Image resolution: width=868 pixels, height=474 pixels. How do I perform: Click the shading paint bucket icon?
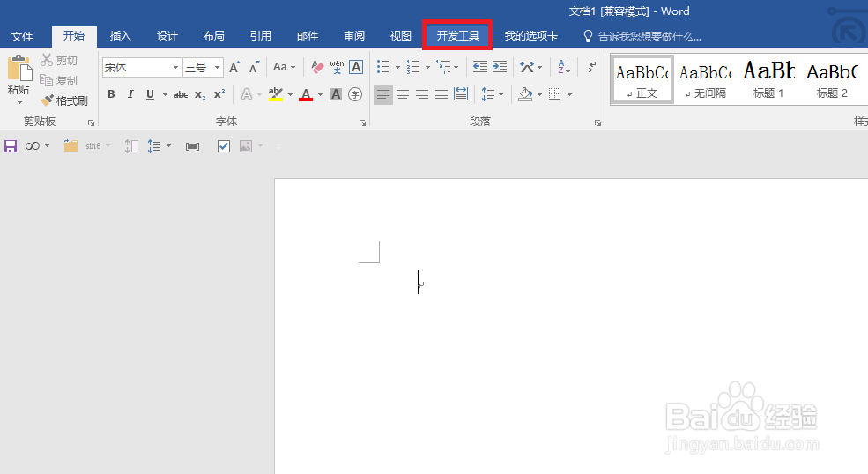[525, 94]
